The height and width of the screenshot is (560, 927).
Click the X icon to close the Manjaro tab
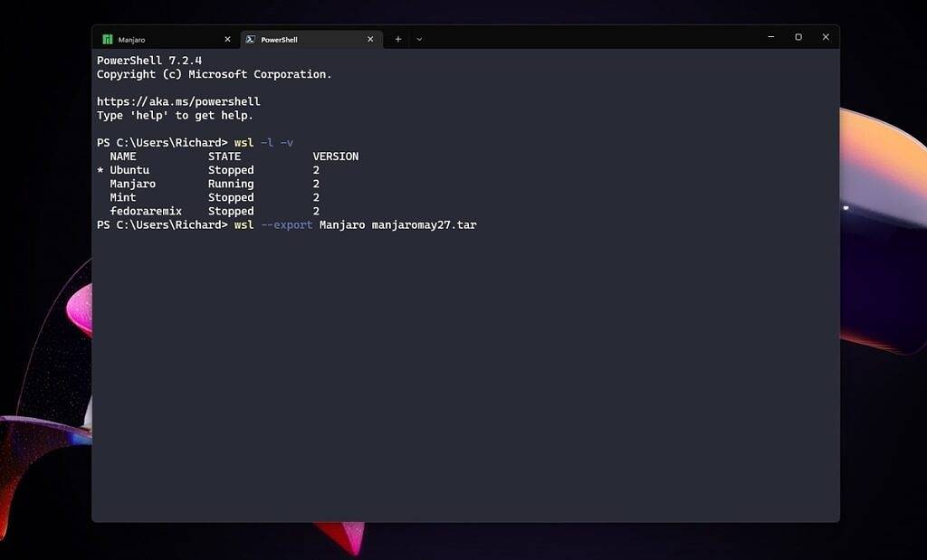pos(226,39)
